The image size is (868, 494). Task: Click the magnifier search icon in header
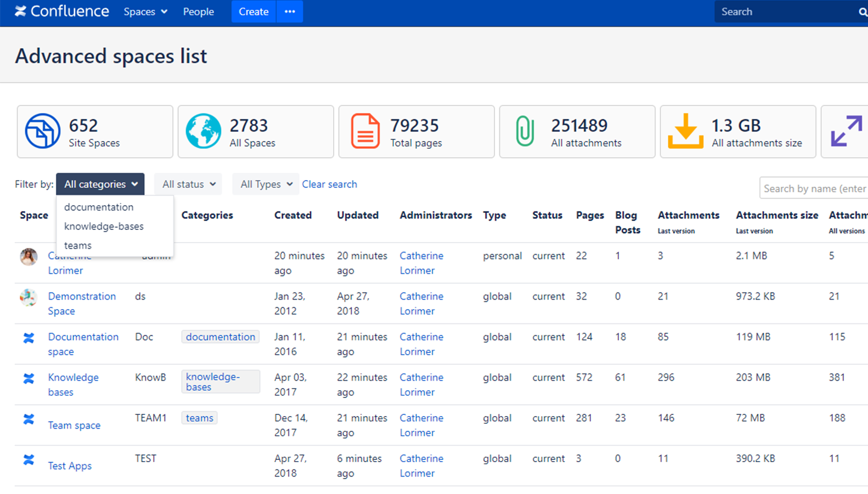click(862, 12)
